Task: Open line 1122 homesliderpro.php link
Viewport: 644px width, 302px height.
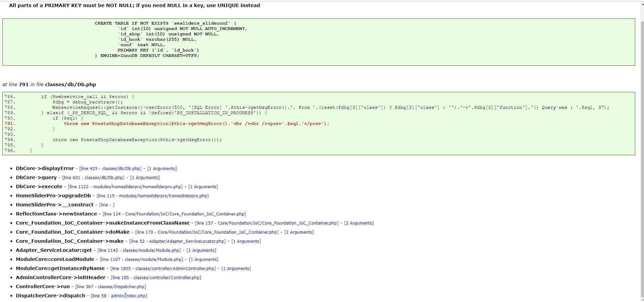Action: [x=125, y=187]
